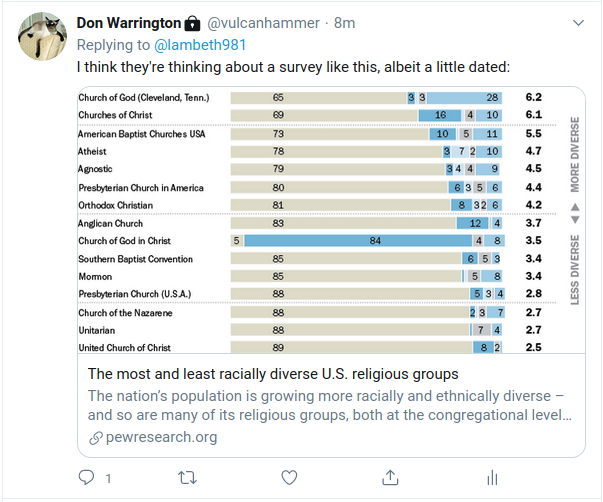Share the tweet via share icon
This screenshot has height=502, width=603.
[391, 476]
